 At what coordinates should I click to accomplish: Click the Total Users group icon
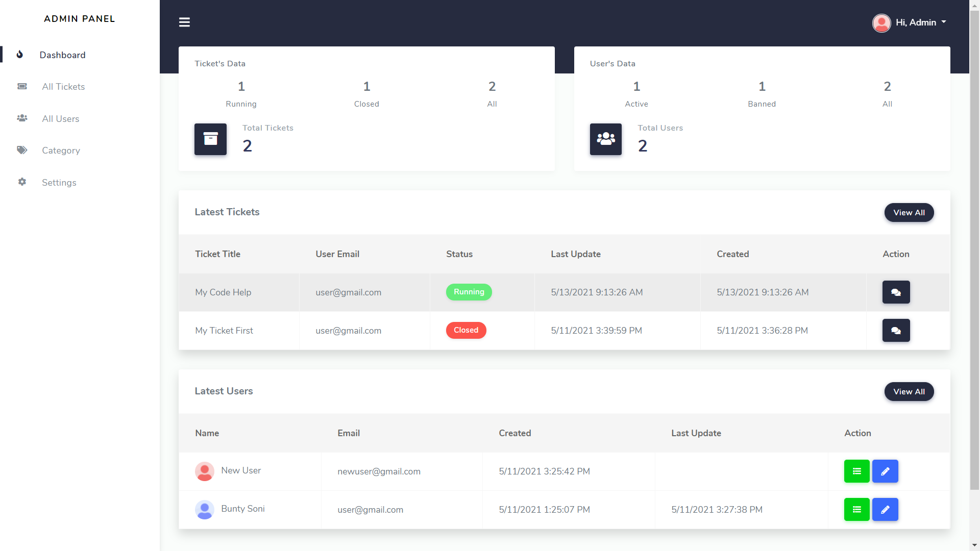[x=605, y=139]
